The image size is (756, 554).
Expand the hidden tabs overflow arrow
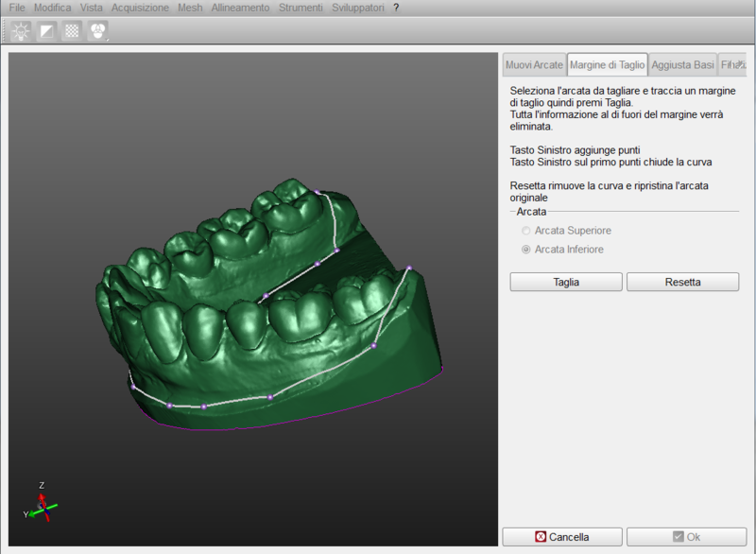click(742, 63)
